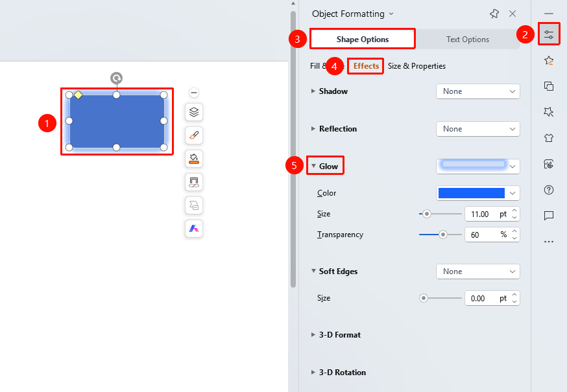567x392 pixels.
Task: Switch to the Text Options tab
Action: point(468,39)
